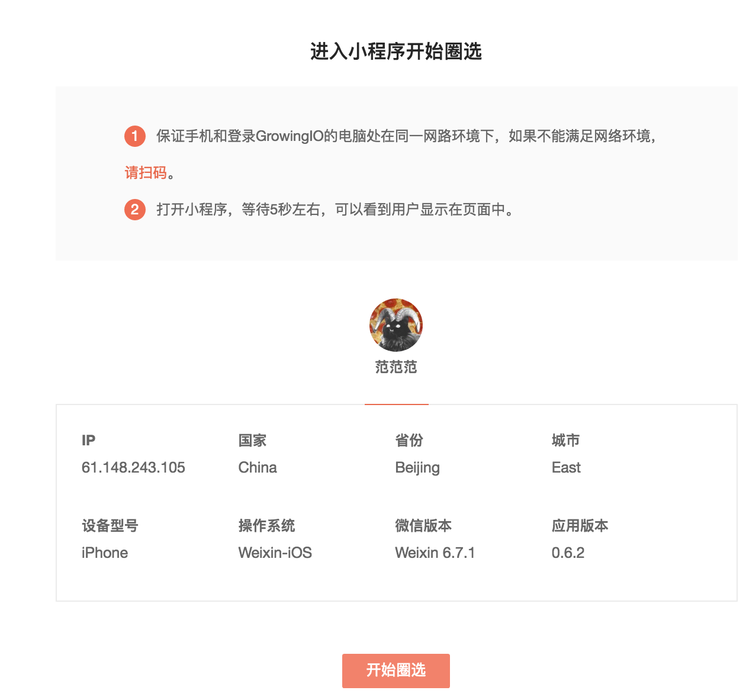Click the 国家 value China
Viewport: 746px width, 700px height.
(x=258, y=467)
